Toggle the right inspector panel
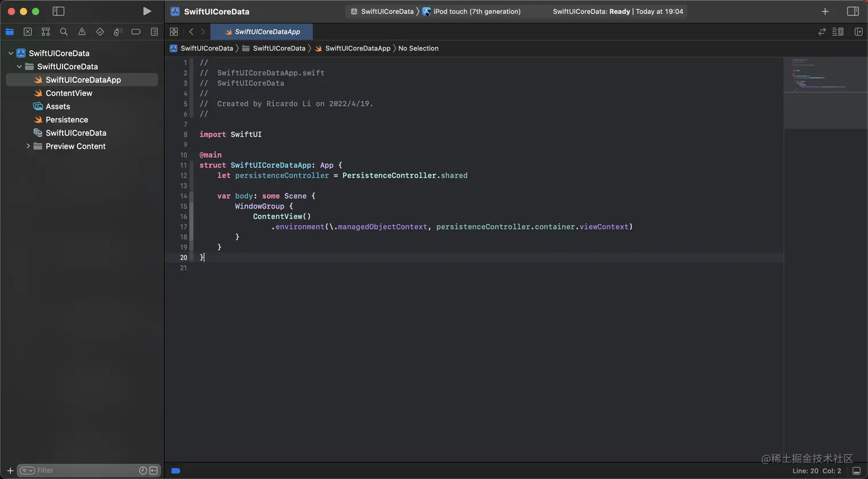Screen dimensions: 868x479 pyautogui.click(x=852, y=11)
